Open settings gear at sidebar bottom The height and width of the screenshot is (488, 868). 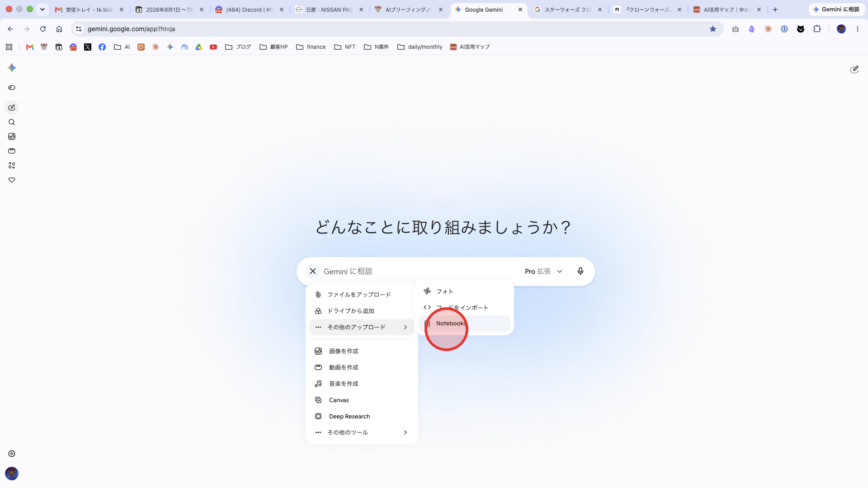pyautogui.click(x=12, y=454)
